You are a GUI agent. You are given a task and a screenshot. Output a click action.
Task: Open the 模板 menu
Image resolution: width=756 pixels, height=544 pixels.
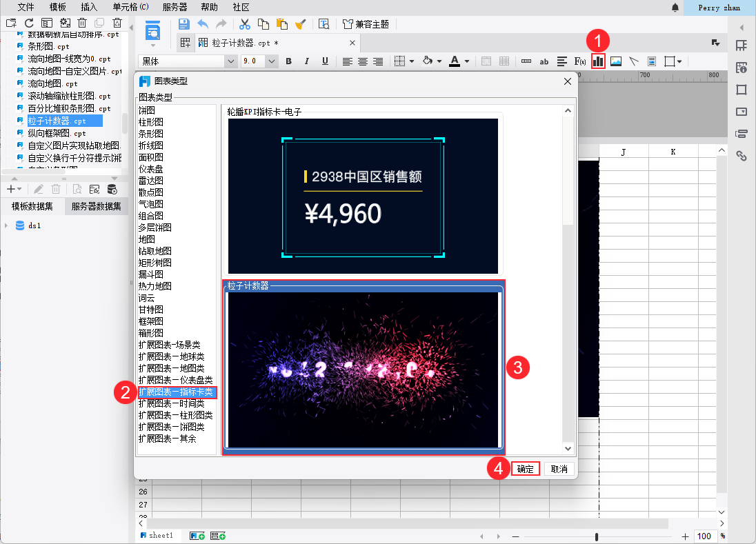[58, 7]
